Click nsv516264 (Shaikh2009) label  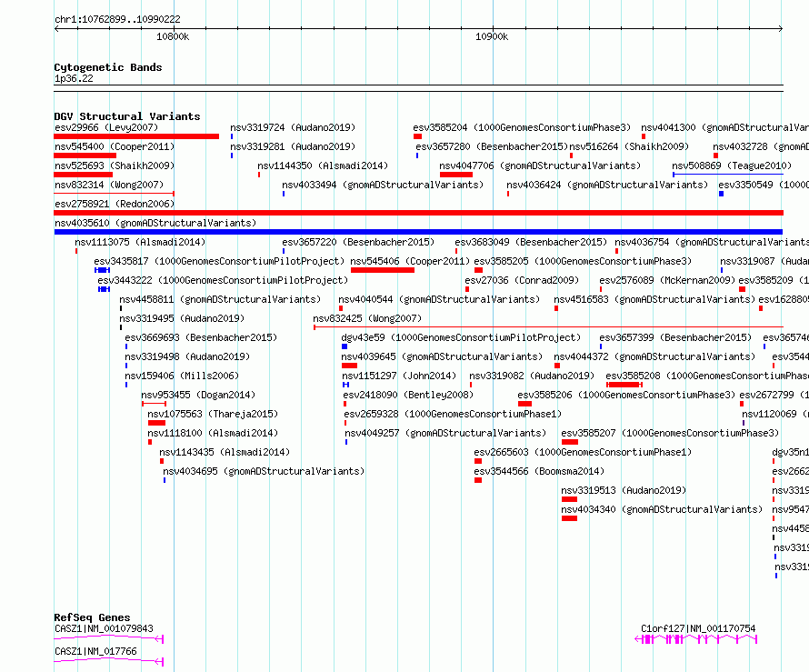point(629,146)
